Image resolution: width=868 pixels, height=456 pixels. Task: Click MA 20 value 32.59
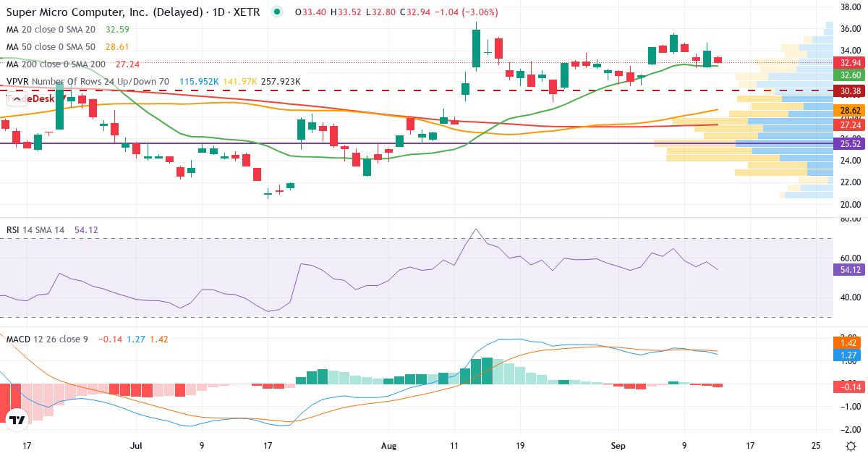pos(117,29)
